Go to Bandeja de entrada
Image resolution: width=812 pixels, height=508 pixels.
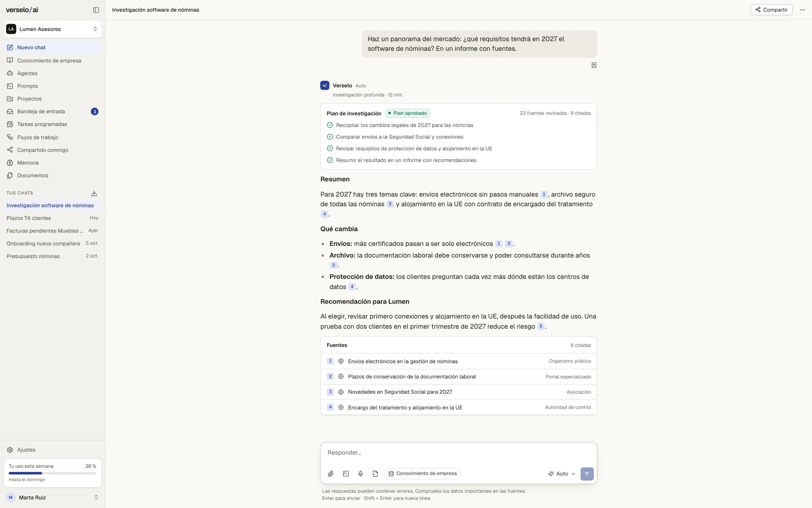point(53,111)
